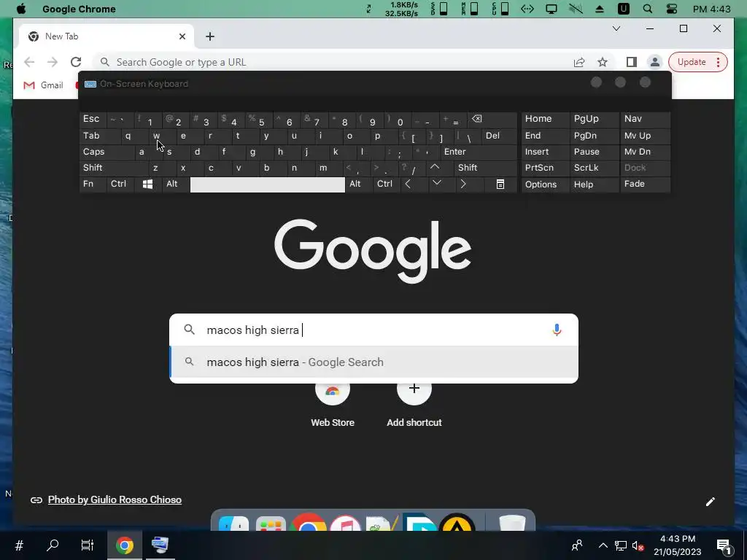Screen dimensions: 747x560
Task: Bookmark this tab with the star icon
Action: (x=603, y=62)
